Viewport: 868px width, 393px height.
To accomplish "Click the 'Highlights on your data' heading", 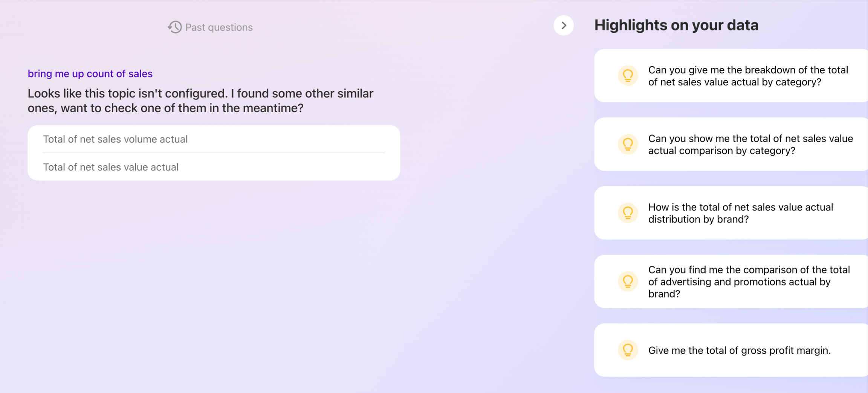I will pos(676,25).
